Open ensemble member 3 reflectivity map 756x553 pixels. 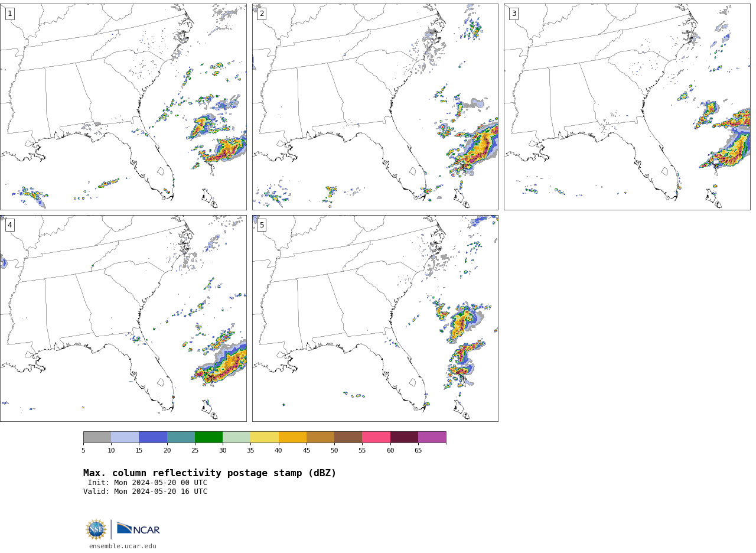point(627,107)
